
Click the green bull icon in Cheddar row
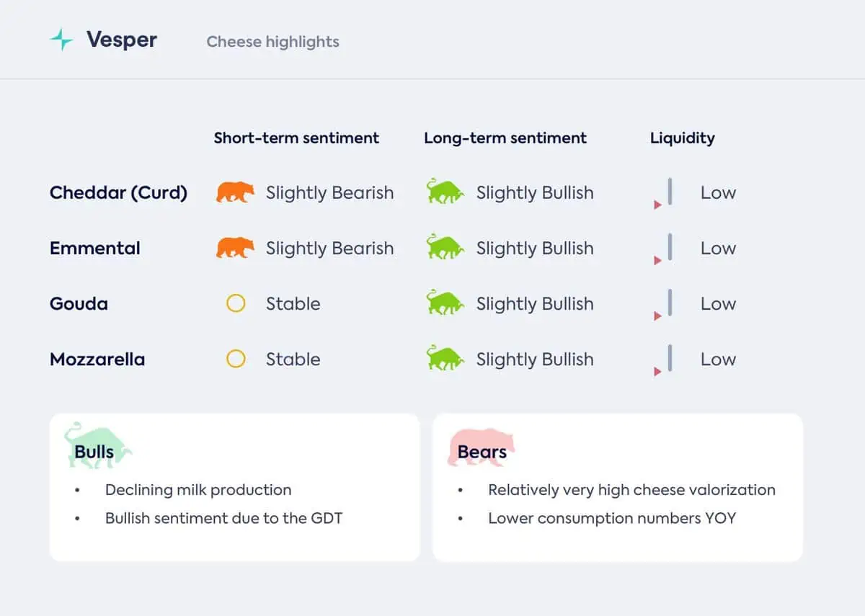445,192
